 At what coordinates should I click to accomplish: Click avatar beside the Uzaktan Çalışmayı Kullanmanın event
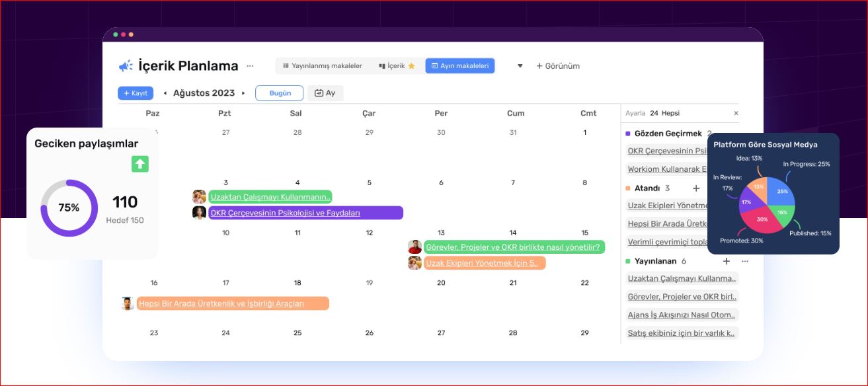(199, 196)
